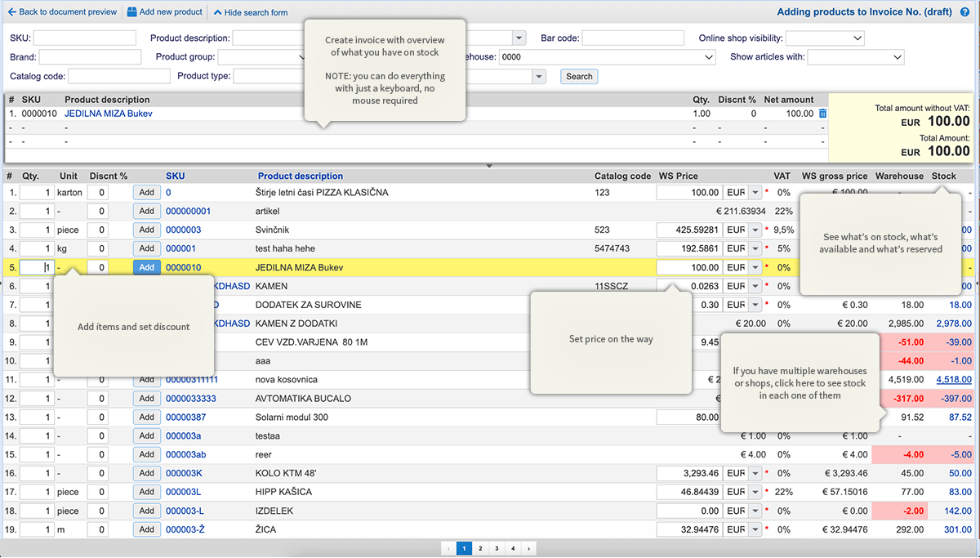Click the Catalog code search field
This screenshot has width=980, height=558.
[x=118, y=76]
